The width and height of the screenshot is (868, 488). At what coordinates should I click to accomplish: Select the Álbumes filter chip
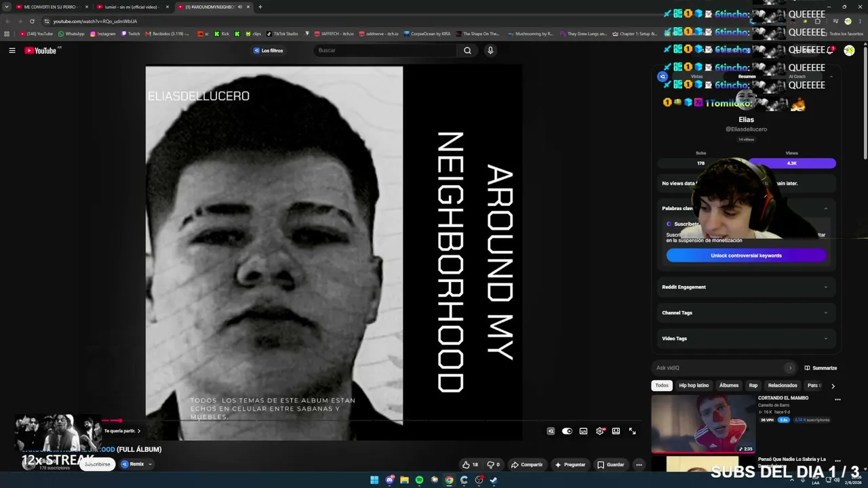point(729,386)
